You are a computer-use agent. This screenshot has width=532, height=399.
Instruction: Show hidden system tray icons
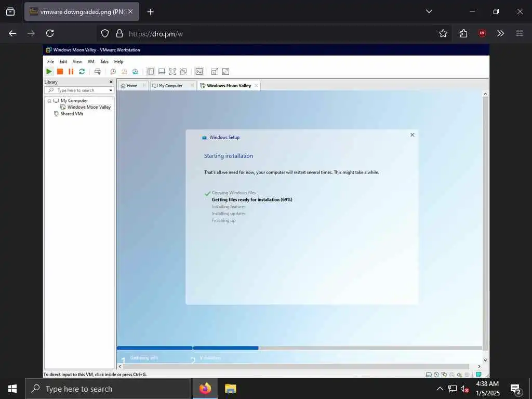pyautogui.click(x=440, y=389)
